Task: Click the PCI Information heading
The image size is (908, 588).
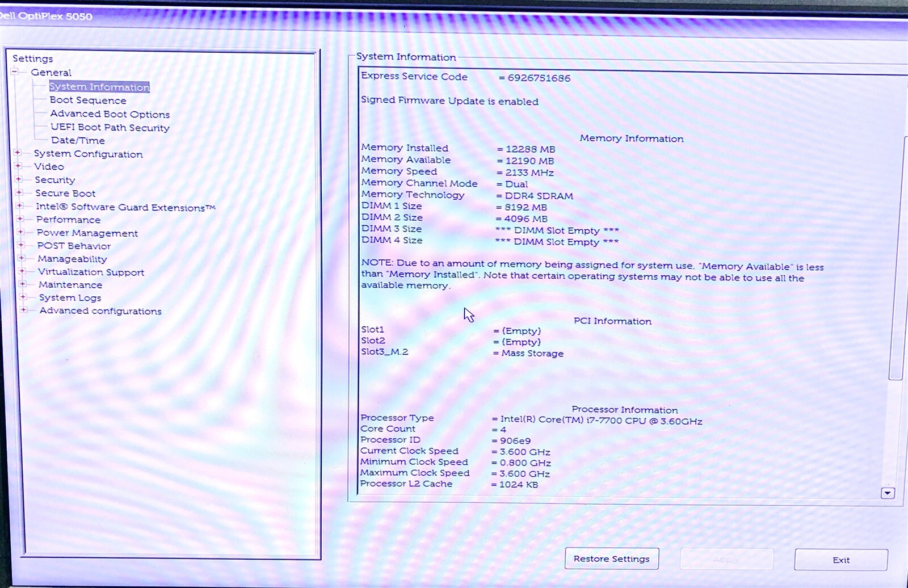Action: (x=612, y=321)
